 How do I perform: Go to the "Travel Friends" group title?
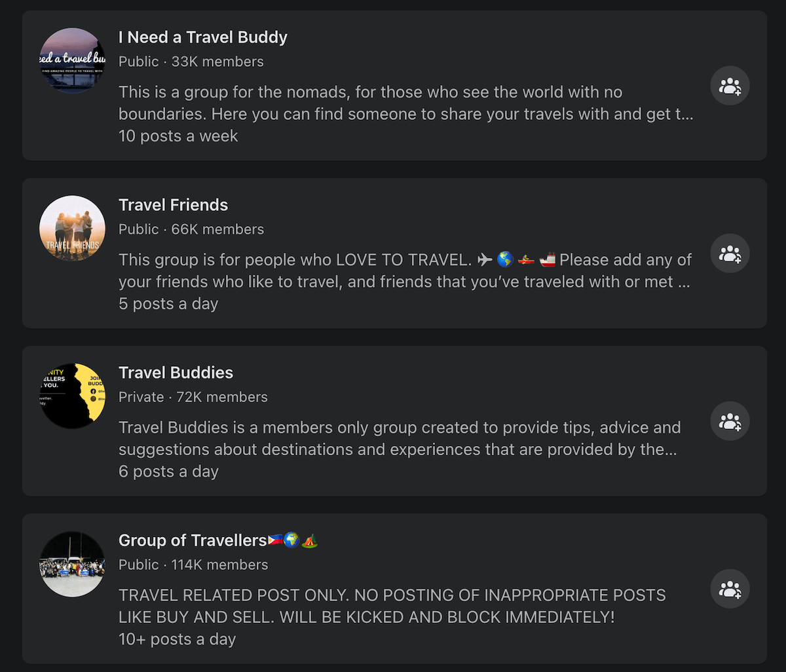173,205
